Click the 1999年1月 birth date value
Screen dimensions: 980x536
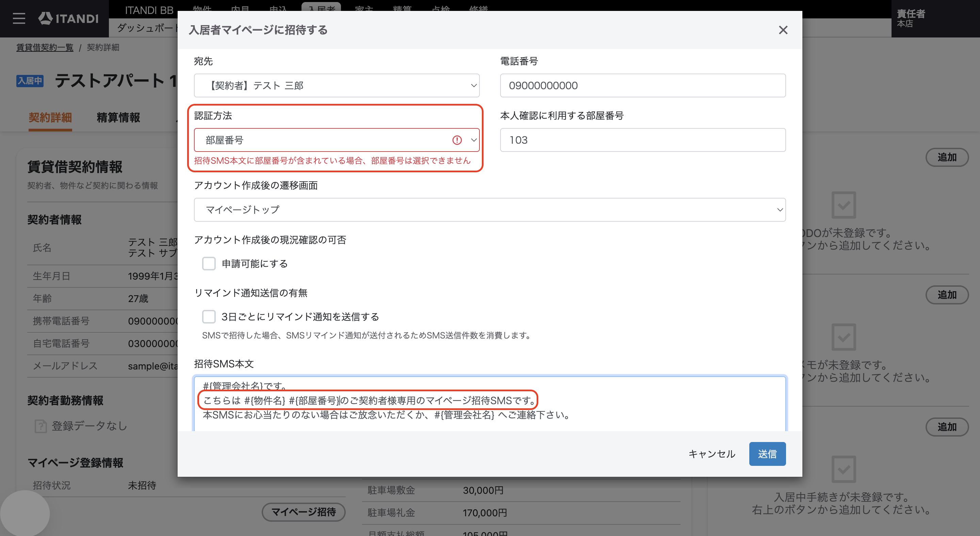click(x=152, y=276)
